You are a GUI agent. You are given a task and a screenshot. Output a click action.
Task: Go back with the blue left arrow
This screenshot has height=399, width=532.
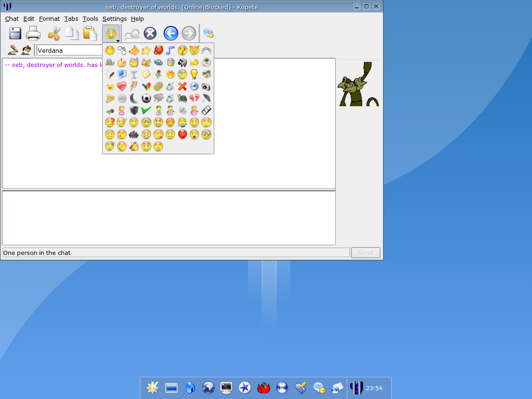[x=171, y=34]
